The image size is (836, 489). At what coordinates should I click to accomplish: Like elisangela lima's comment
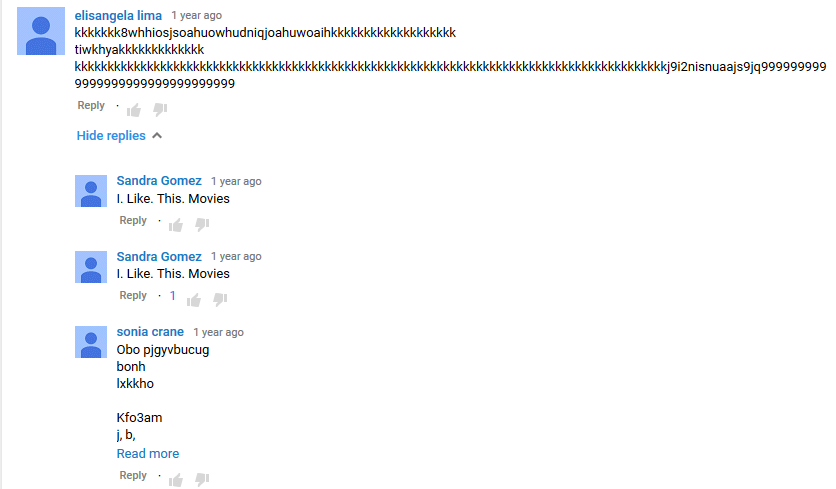pyautogui.click(x=134, y=110)
